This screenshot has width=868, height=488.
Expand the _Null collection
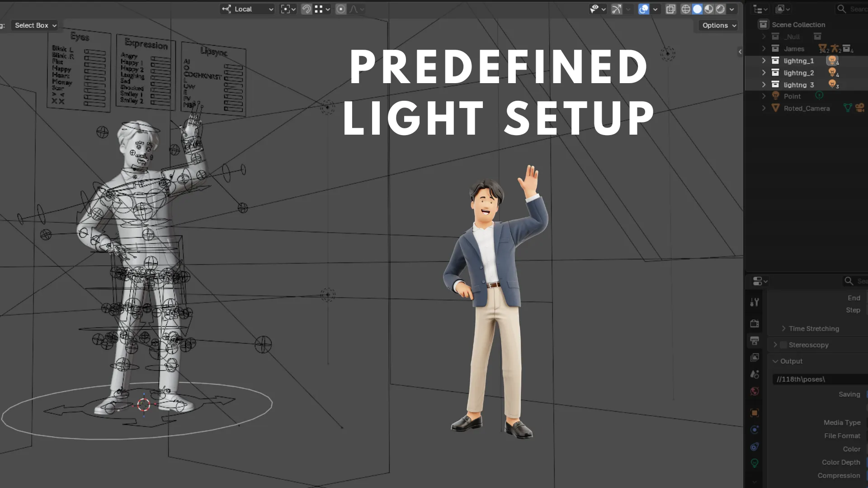click(x=764, y=37)
